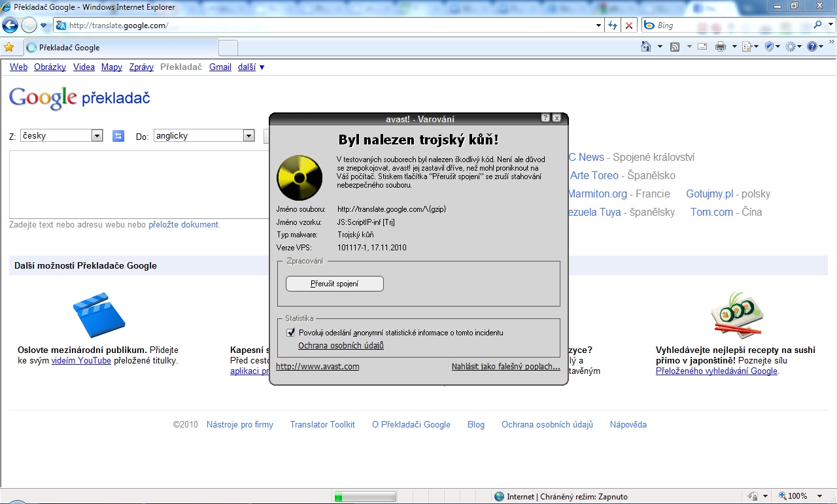
Task: Click the browser Forward arrow button
Action: (29, 25)
